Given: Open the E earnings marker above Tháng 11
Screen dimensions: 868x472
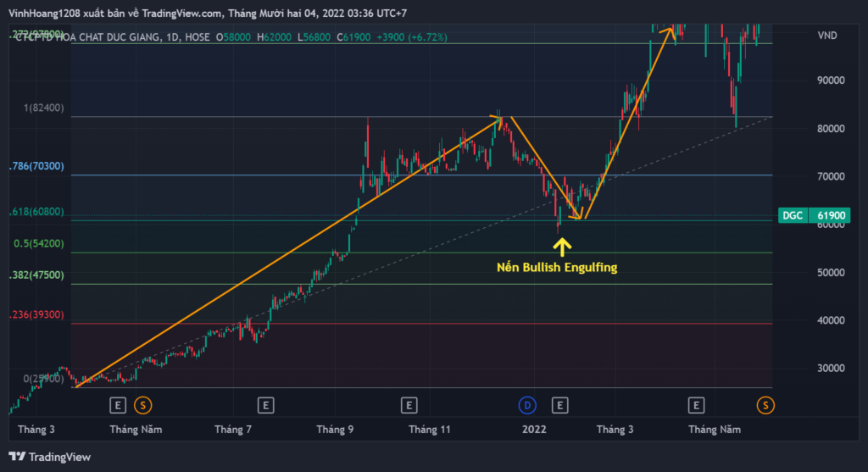Looking at the screenshot, I should (409, 406).
